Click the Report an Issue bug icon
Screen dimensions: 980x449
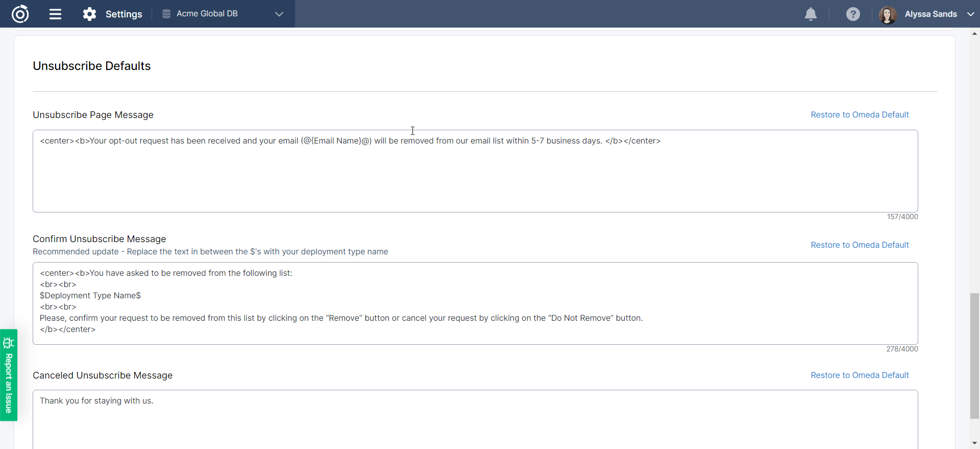8,343
